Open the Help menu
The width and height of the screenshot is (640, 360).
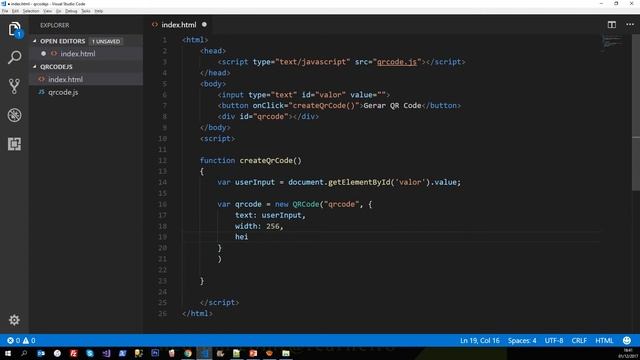[x=99, y=11]
